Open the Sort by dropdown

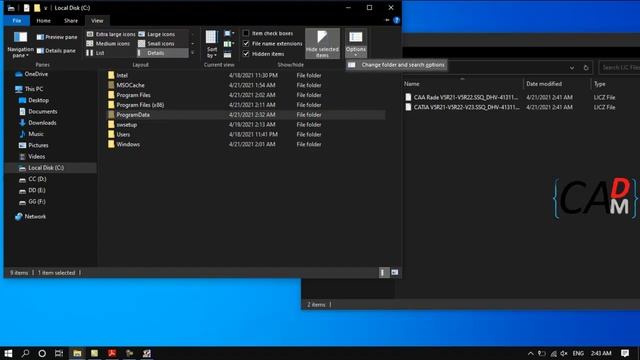pyautogui.click(x=211, y=44)
